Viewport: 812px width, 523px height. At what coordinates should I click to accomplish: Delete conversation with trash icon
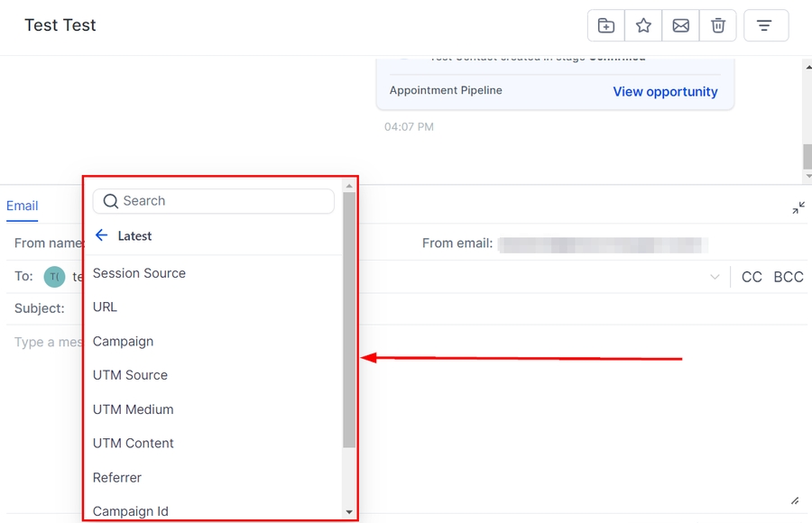coord(718,26)
